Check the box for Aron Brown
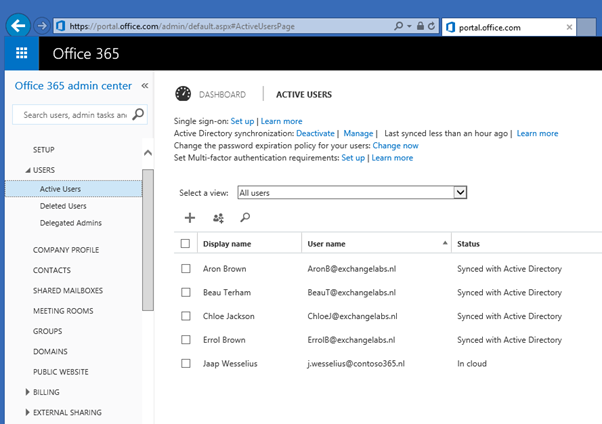602x424 pixels. click(185, 269)
